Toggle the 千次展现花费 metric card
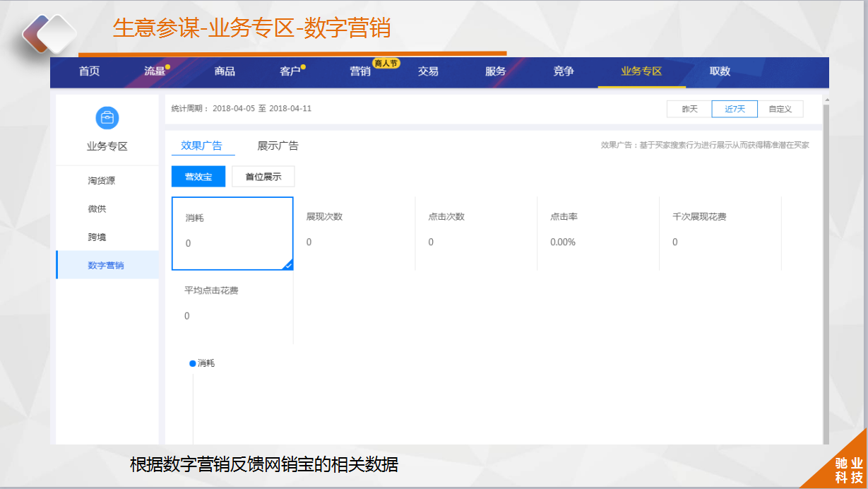868x489 pixels. click(x=721, y=233)
